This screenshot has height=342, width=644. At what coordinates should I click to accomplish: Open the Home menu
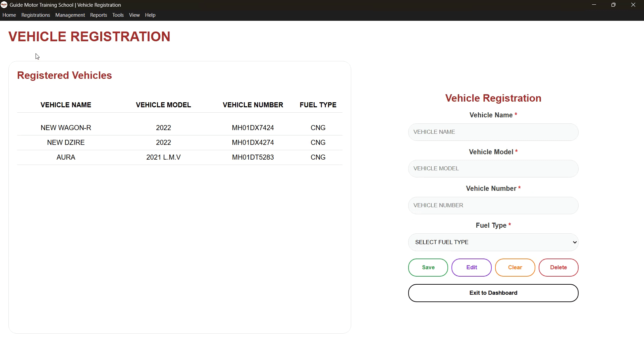click(9, 15)
